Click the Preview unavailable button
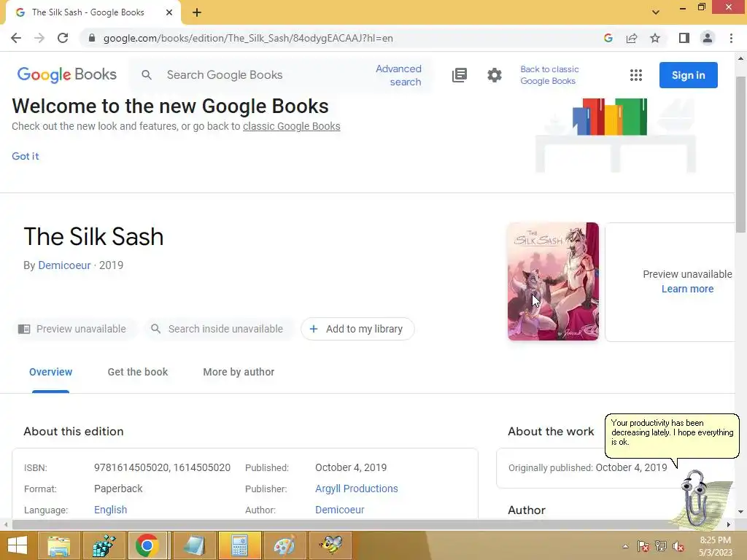The width and height of the screenshot is (747, 560). point(72,329)
